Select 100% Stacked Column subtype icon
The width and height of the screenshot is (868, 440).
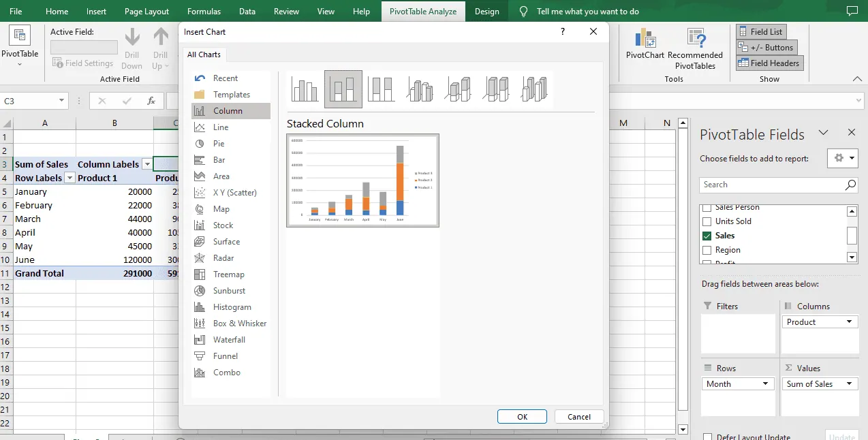(382, 89)
